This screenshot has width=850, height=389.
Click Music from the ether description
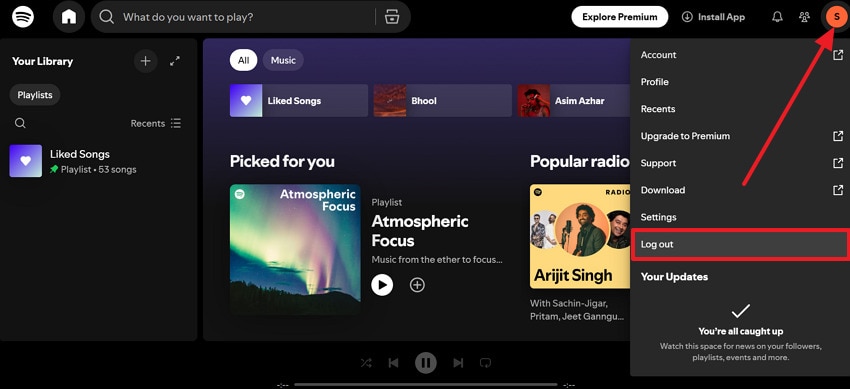[437, 260]
